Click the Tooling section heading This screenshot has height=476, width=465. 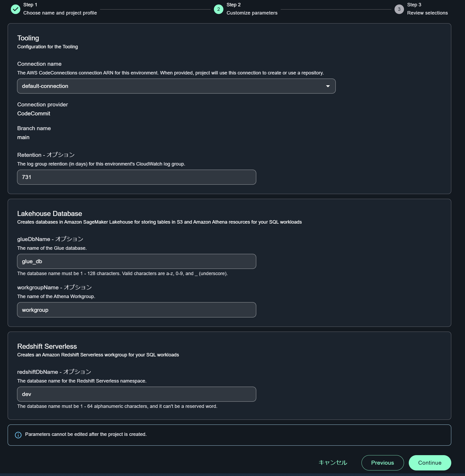tap(28, 38)
